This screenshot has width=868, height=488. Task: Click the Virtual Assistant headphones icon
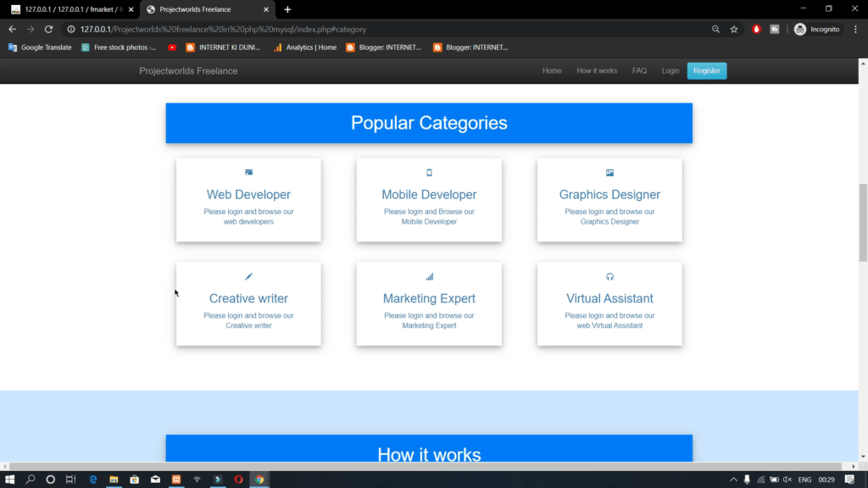point(609,275)
